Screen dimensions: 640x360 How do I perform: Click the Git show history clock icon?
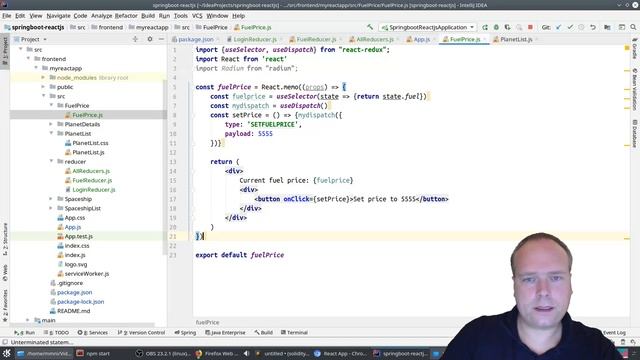pyautogui.click(x=581, y=27)
